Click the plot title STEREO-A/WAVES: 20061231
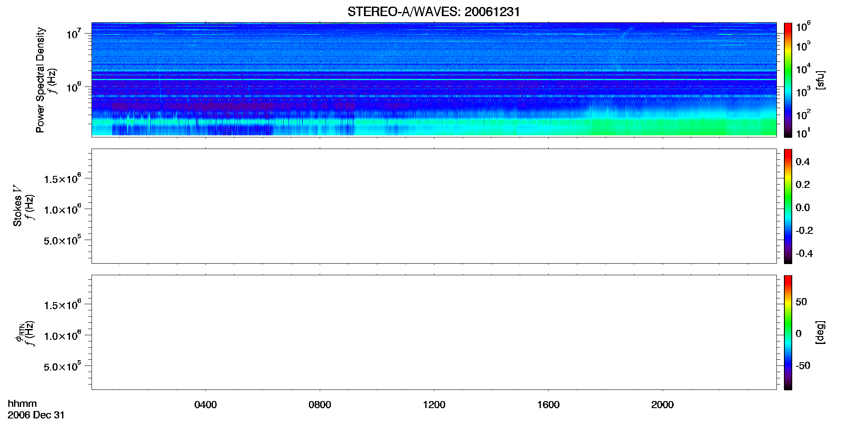Viewport: 868px width, 447px height. click(434, 12)
